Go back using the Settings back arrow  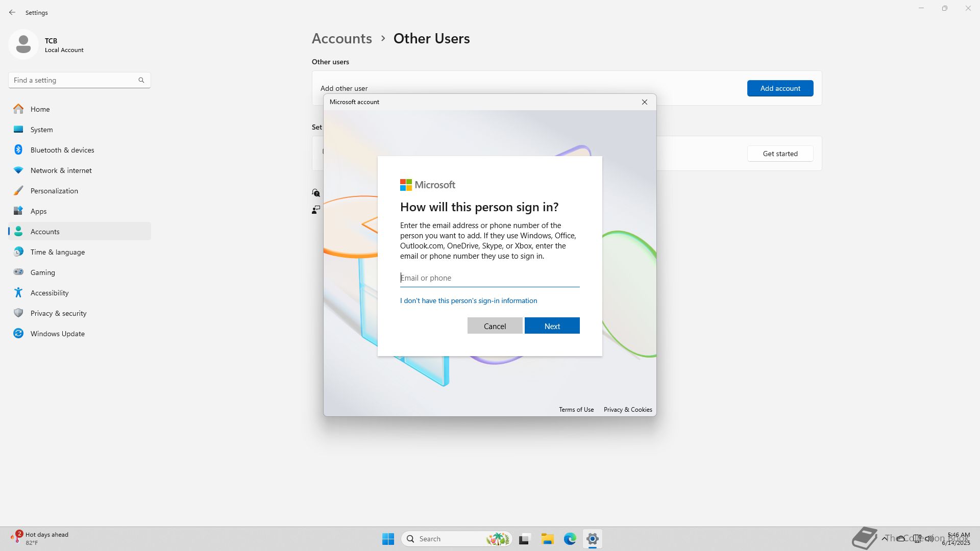tap(12, 12)
